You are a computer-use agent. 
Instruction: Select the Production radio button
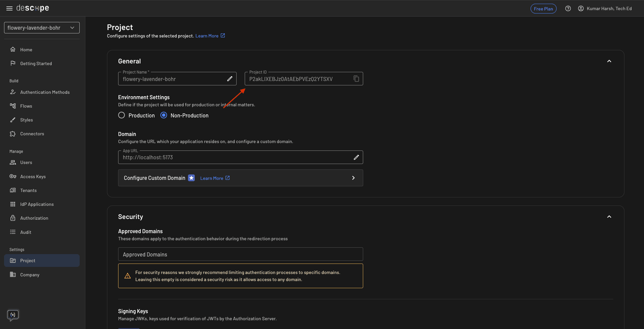tap(122, 115)
